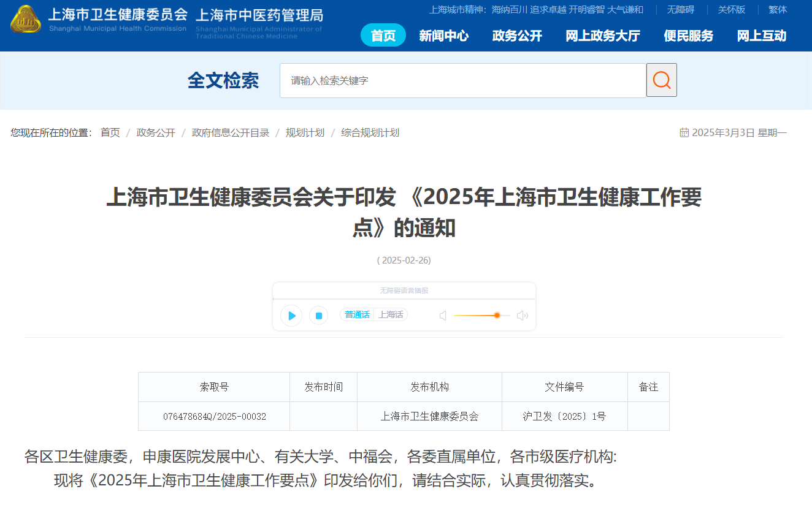The height and width of the screenshot is (505, 812).
Task: Click the 上海市卫生健康委员会 table cell
Action: pyautogui.click(x=429, y=416)
